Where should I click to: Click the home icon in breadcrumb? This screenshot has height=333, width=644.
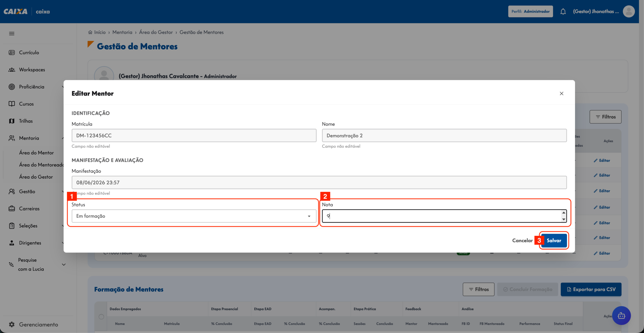(90, 32)
